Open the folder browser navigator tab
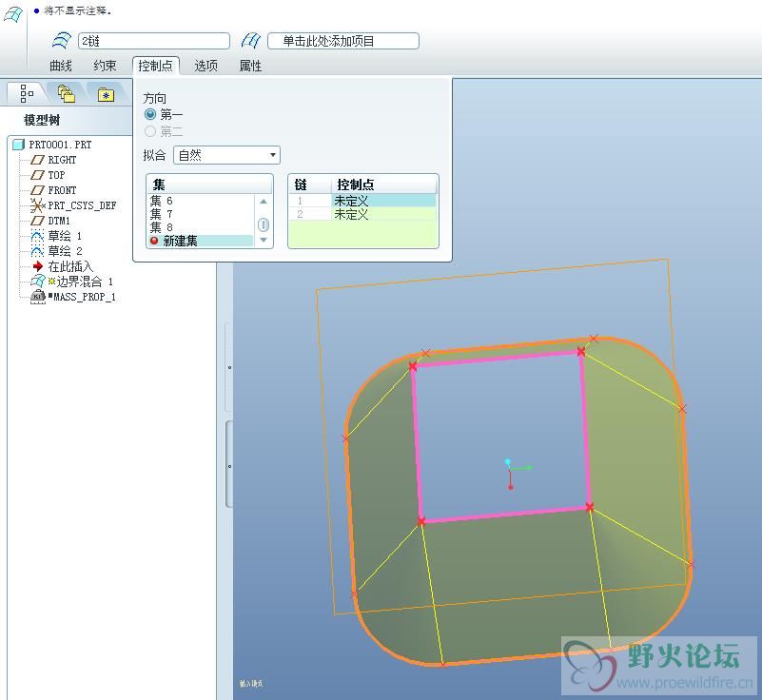The width and height of the screenshot is (762, 700). [x=66, y=93]
